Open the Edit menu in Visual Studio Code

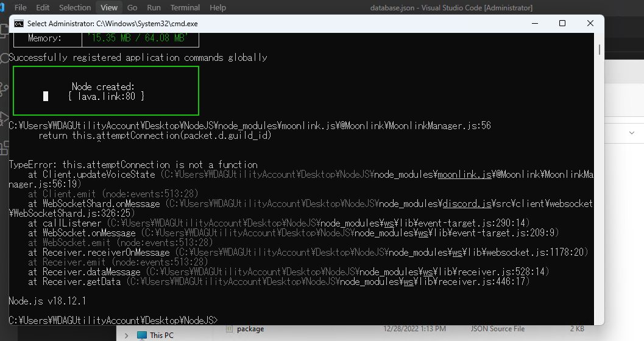42,7
